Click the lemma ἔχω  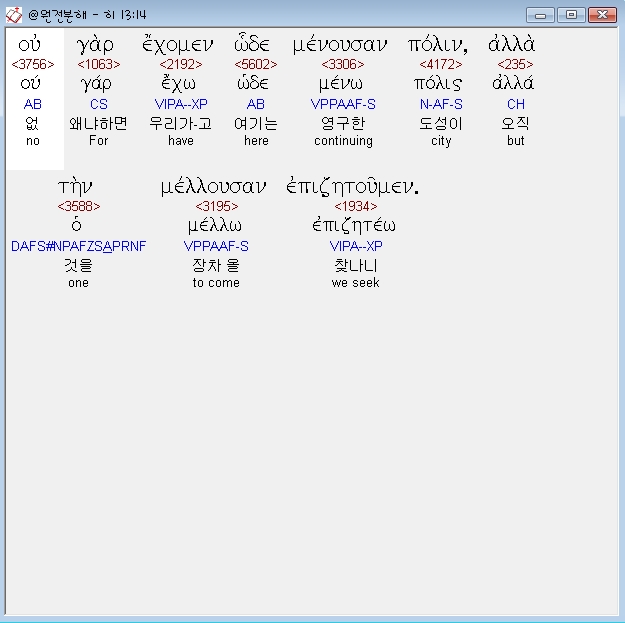click(x=178, y=84)
